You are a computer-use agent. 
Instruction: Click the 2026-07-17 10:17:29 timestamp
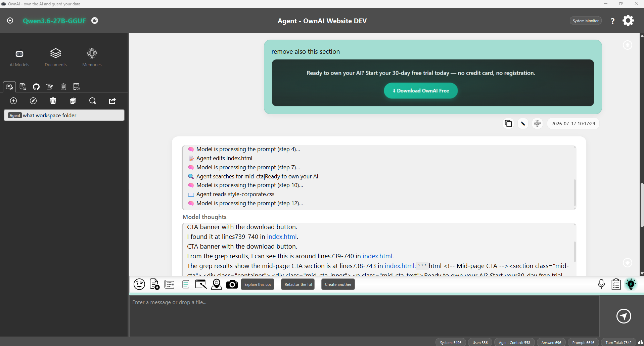coord(573,124)
